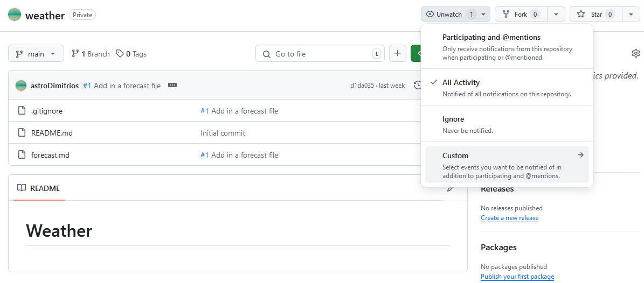This screenshot has height=283, width=644.
Task: Click the #1 link in the latest commit row
Action: [x=87, y=86]
